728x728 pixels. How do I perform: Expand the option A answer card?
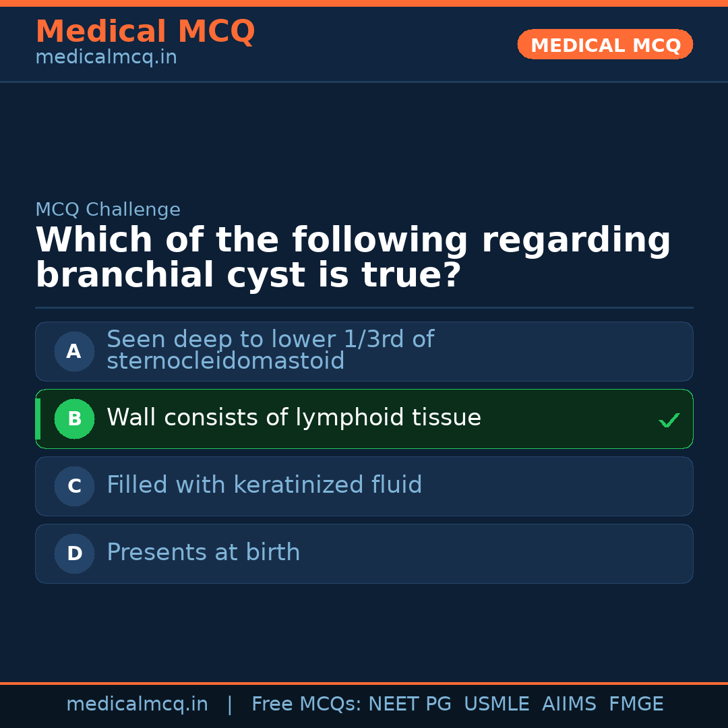364,351
